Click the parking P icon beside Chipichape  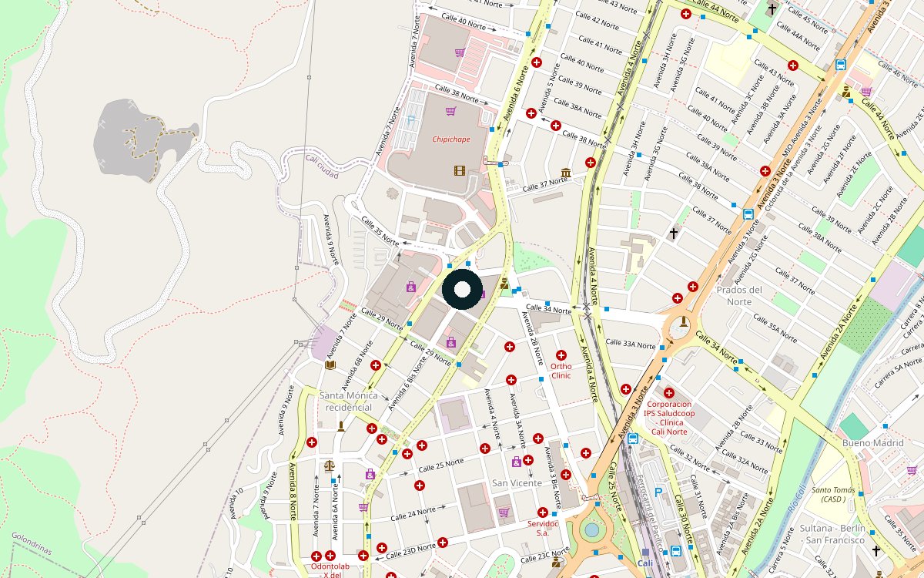pos(410,120)
